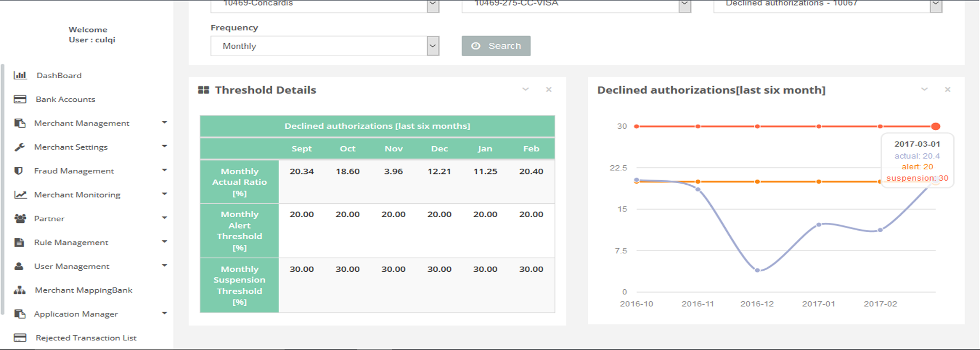Viewport: 980px width, 350px height.
Task: Collapse the Declined authorizations chart panel
Action: point(924,90)
